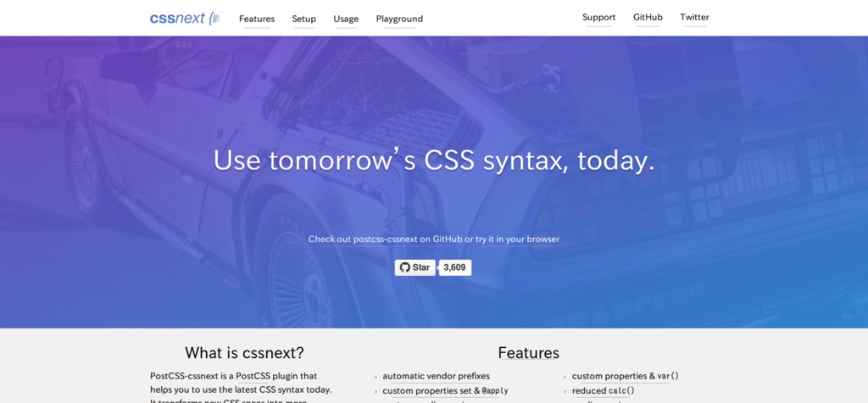Open 'custom properties & var()' feature link
Image resolution: width=868 pixels, height=403 pixels.
point(625,376)
